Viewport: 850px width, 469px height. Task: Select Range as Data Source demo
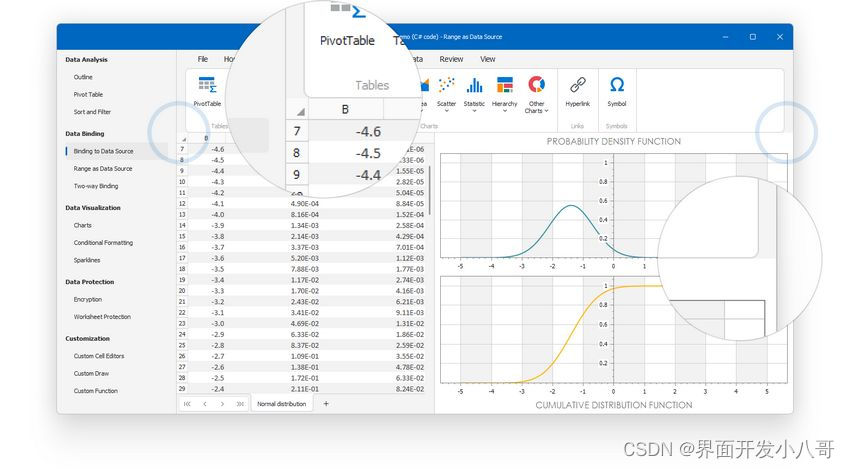[103, 169]
